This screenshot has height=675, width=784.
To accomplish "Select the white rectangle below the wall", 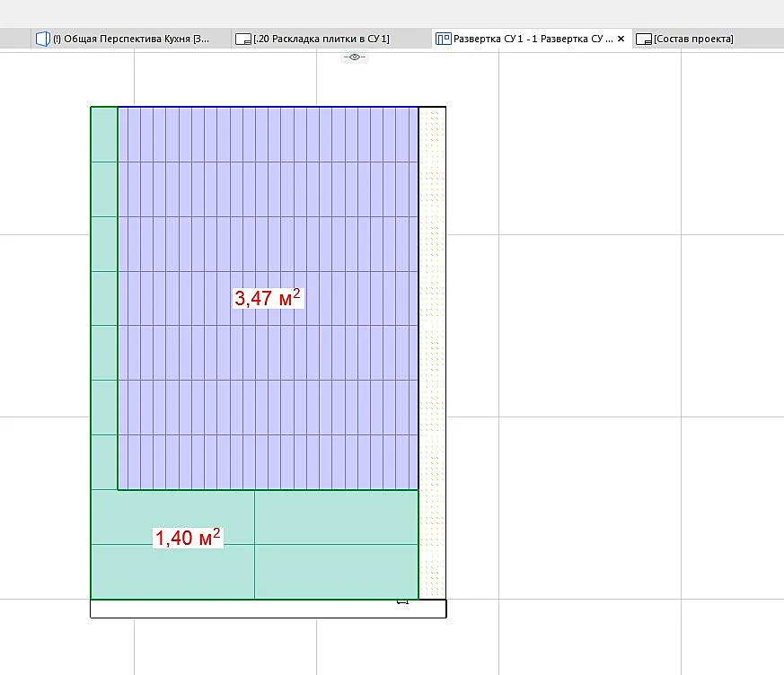I will point(268,609).
